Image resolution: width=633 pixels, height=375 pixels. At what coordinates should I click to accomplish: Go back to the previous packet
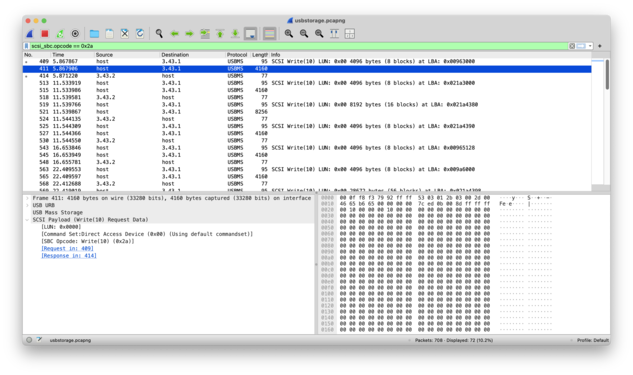click(x=174, y=34)
